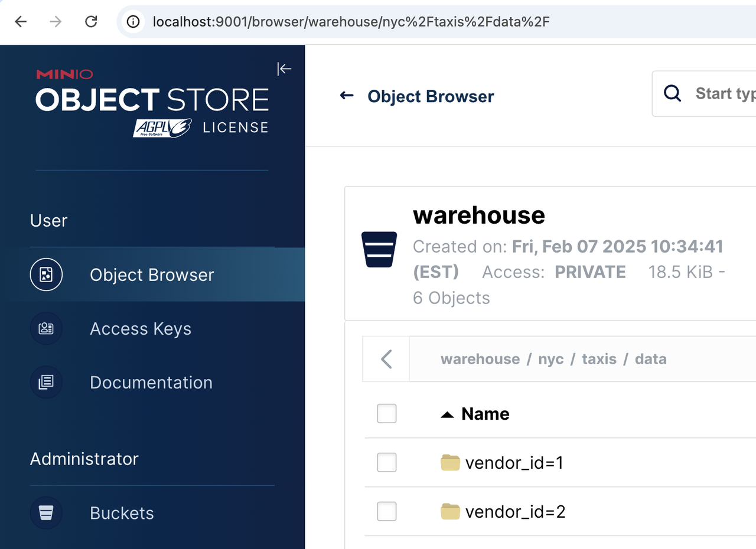This screenshot has height=549, width=756.
Task: Go up one level with breadcrumb chevron
Action: pyautogui.click(x=386, y=359)
